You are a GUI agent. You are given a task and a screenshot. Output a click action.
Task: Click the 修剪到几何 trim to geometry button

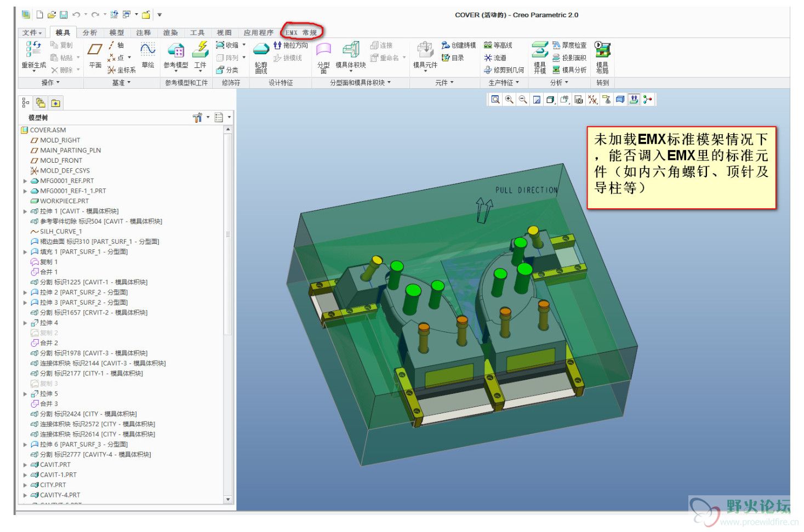504,70
